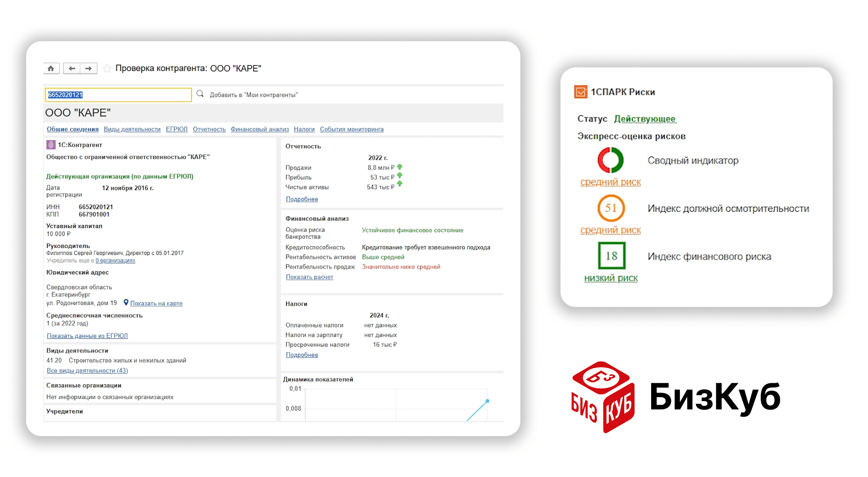Click the Home icon button
Image resolution: width=868 pixels, height=477 pixels.
51,68
